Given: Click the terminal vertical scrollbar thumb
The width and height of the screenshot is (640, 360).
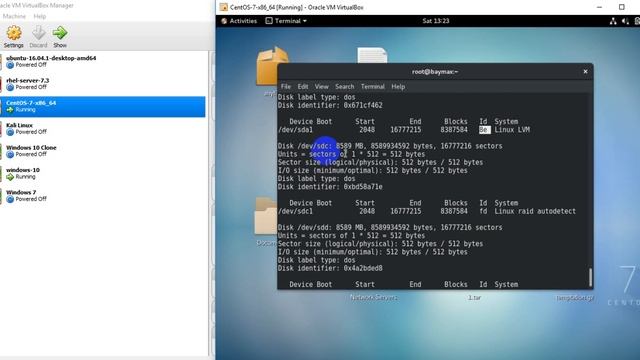Looking at the screenshot, I should [590, 278].
